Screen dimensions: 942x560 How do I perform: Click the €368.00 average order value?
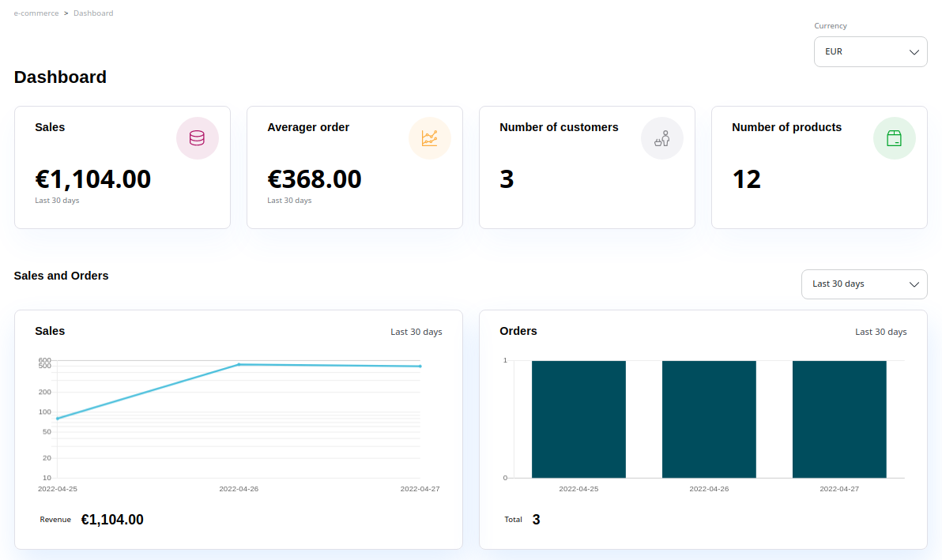315,179
